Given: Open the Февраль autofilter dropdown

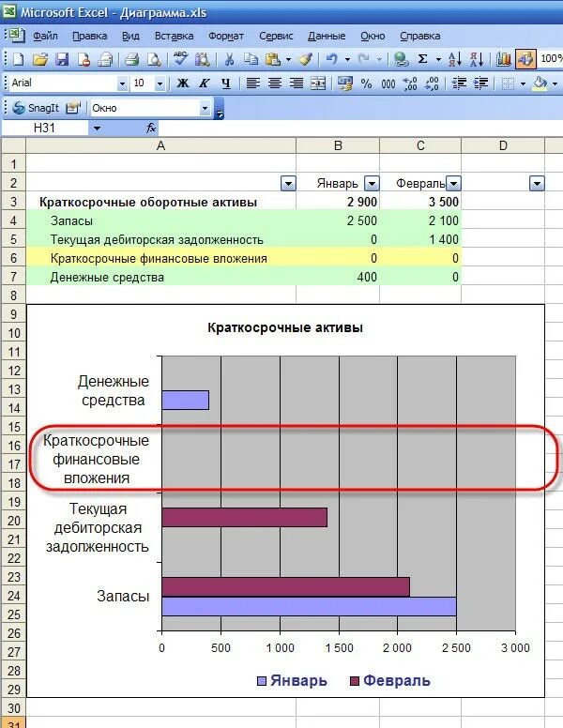Looking at the screenshot, I should pos(453,184).
